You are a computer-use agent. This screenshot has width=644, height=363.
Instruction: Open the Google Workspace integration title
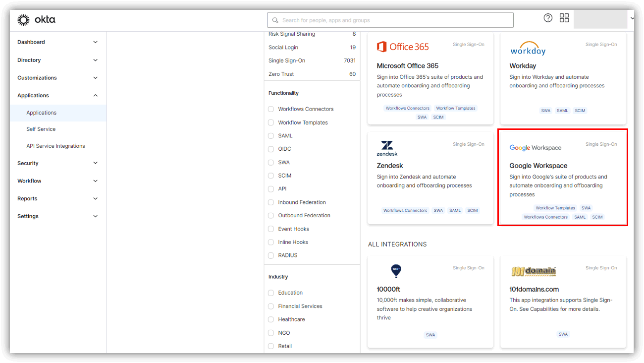(x=538, y=166)
